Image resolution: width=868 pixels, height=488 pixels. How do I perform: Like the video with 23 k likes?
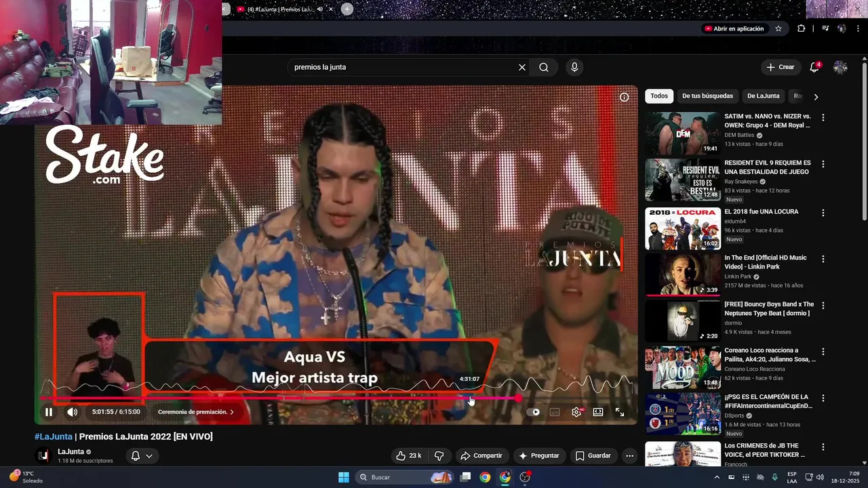[409, 455]
